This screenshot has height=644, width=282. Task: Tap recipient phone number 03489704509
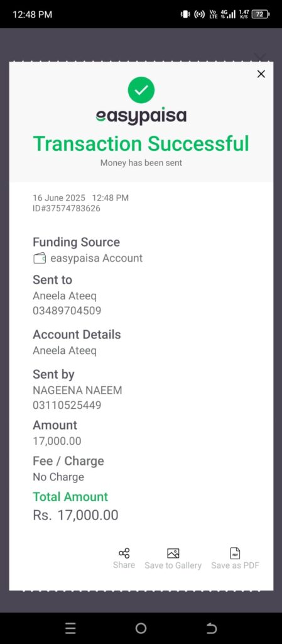pos(67,311)
